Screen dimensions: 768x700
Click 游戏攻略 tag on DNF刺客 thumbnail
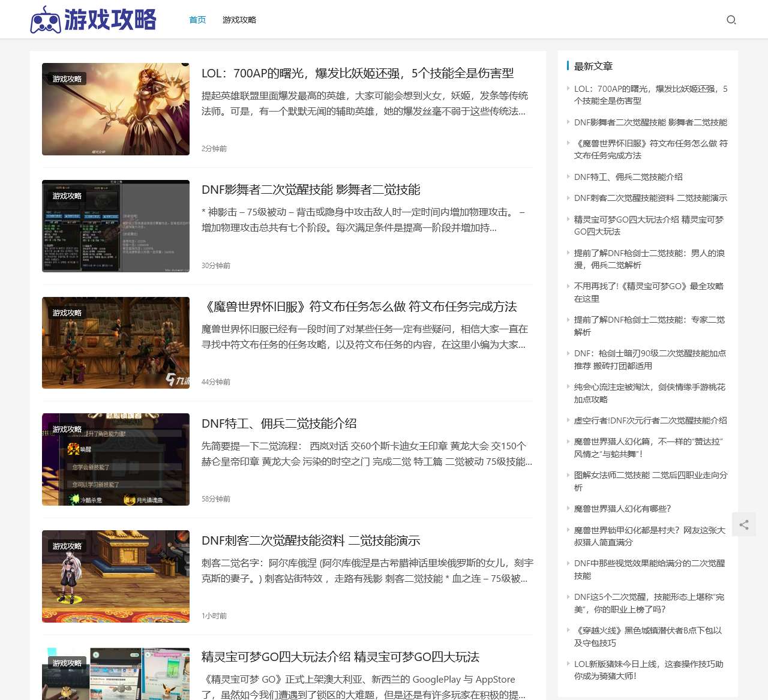tap(67, 546)
